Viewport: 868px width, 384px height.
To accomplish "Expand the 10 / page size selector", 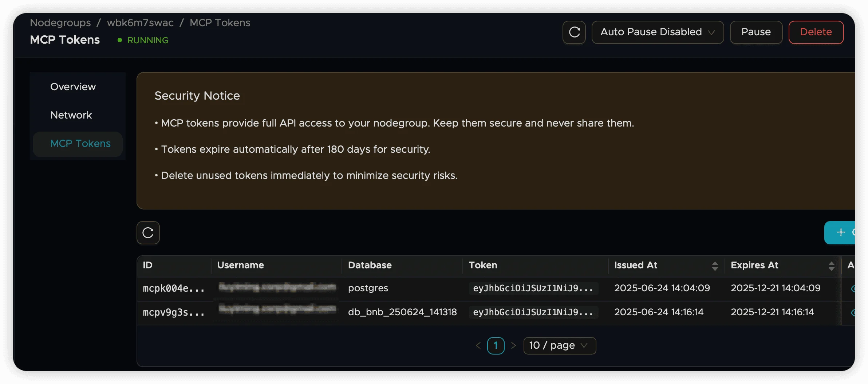I will (x=559, y=345).
